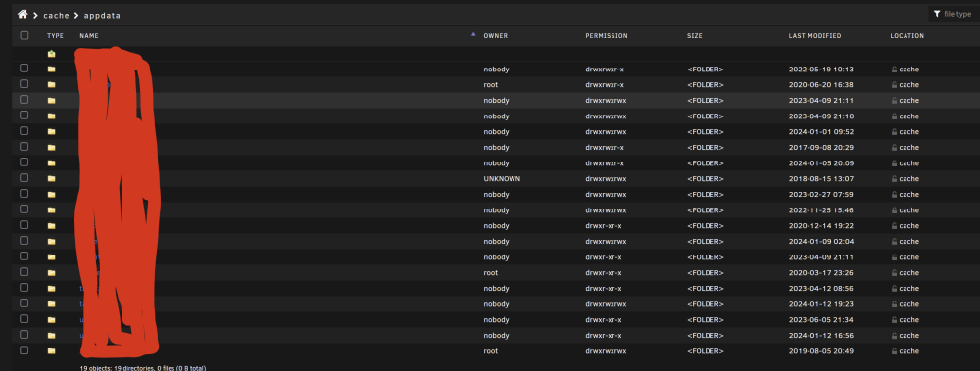Sort by Last Modified column
Screen dimensions: 980x371
(814, 36)
